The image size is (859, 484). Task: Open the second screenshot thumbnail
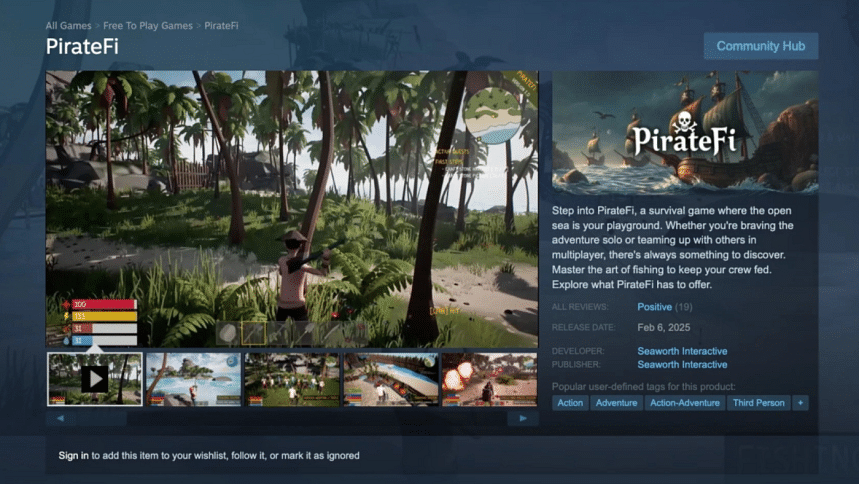[193, 379]
